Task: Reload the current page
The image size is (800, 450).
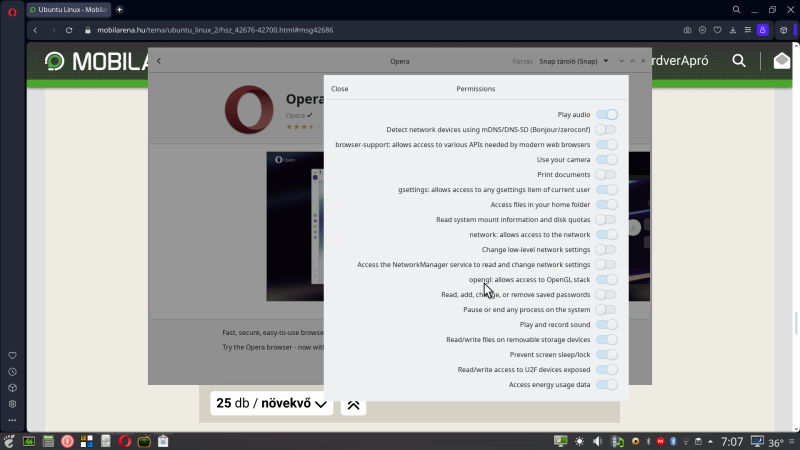Action: (69, 30)
